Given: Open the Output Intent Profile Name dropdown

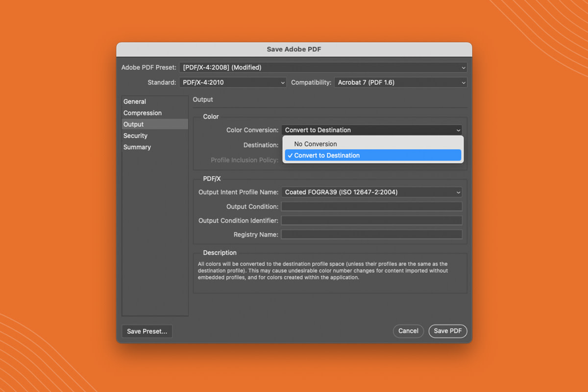Looking at the screenshot, I should click(x=371, y=192).
